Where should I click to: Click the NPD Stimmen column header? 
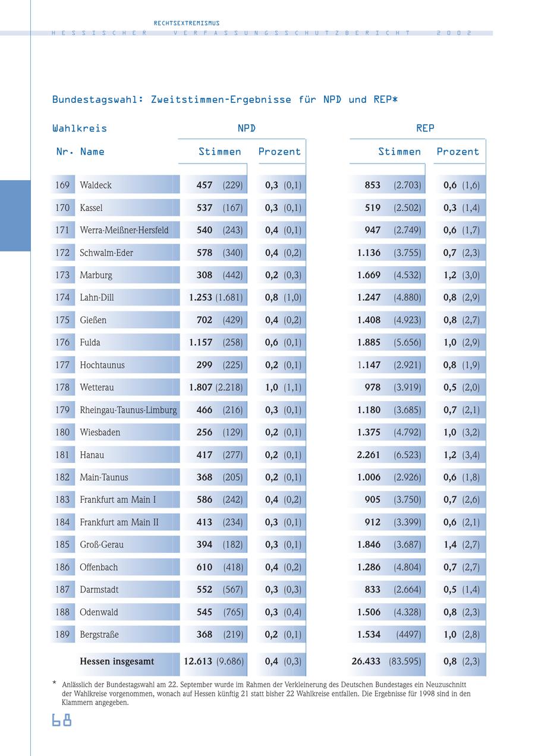(x=220, y=152)
